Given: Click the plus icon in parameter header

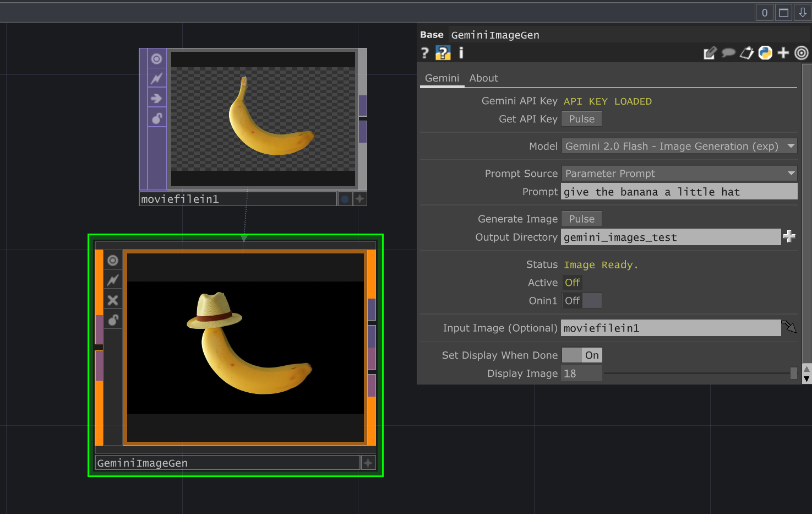Looking at the screenshot, I should [783, 53].
